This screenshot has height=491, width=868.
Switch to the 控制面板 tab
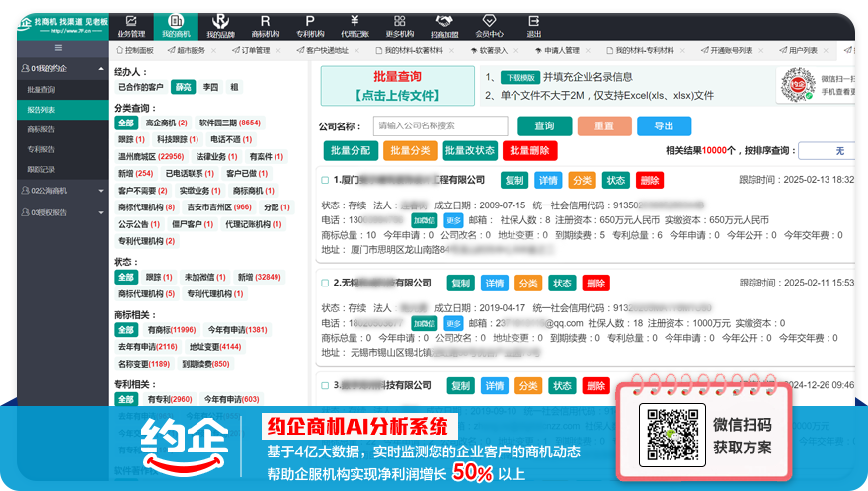click(134, 51)
